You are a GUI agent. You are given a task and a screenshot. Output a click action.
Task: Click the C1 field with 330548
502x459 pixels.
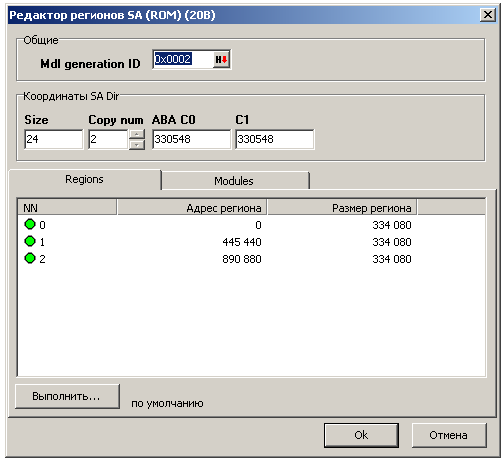(274, 139)
